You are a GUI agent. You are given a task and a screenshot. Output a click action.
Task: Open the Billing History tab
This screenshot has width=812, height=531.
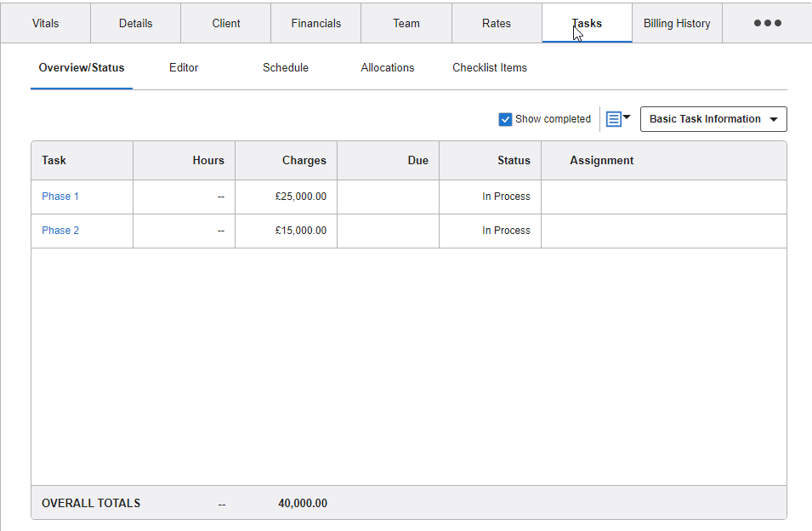tap(677, 23)
